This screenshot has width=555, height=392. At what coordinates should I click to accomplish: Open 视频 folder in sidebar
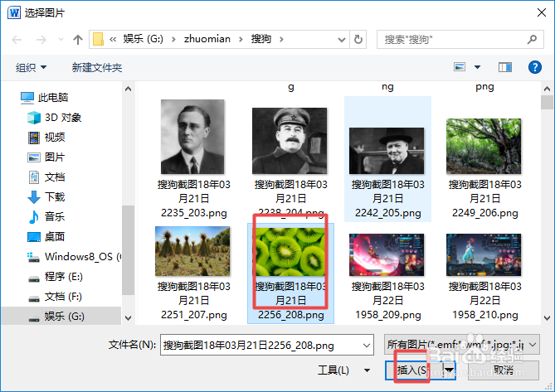[x=46, y=137]
